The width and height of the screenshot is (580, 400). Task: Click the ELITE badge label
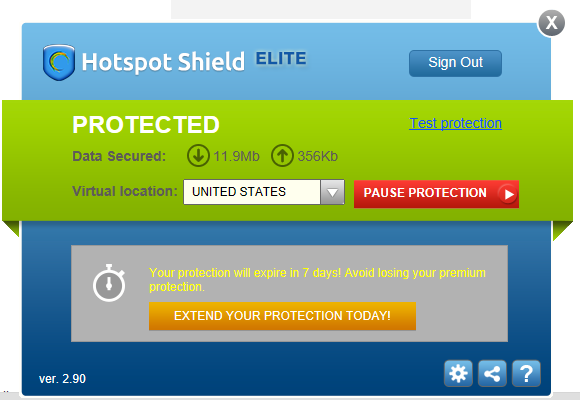(x=281, y=58)
